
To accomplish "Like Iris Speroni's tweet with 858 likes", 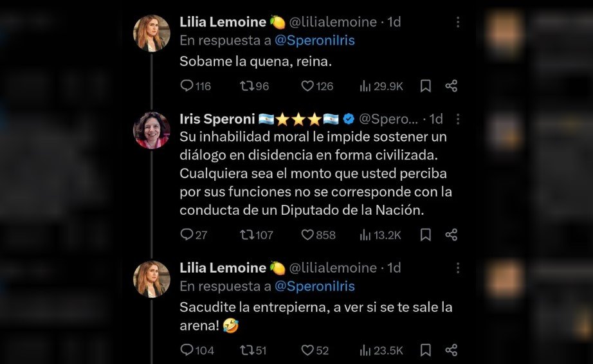I will (307, 235).
